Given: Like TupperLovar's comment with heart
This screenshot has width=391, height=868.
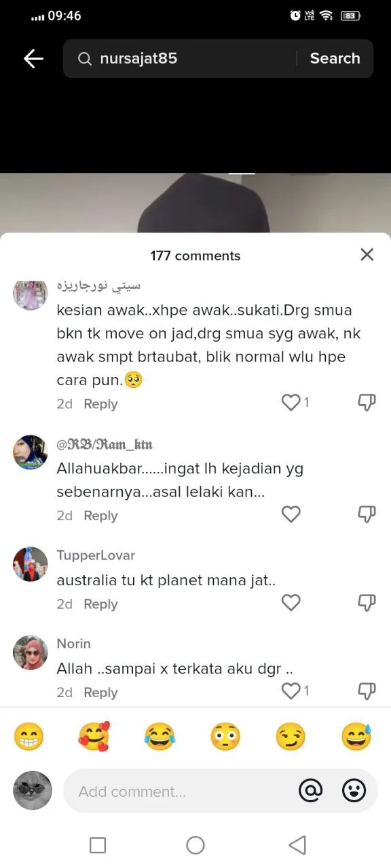Looking at the screenshot, I should tap(291, 603).
